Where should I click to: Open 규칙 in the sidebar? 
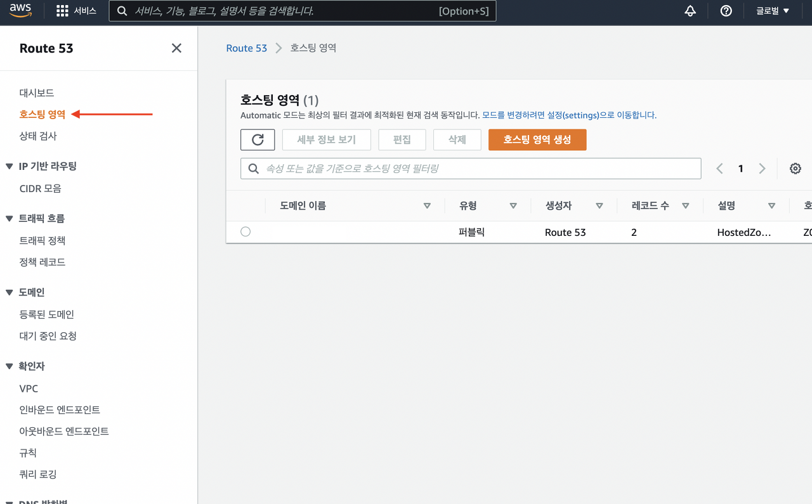point(28,453)
